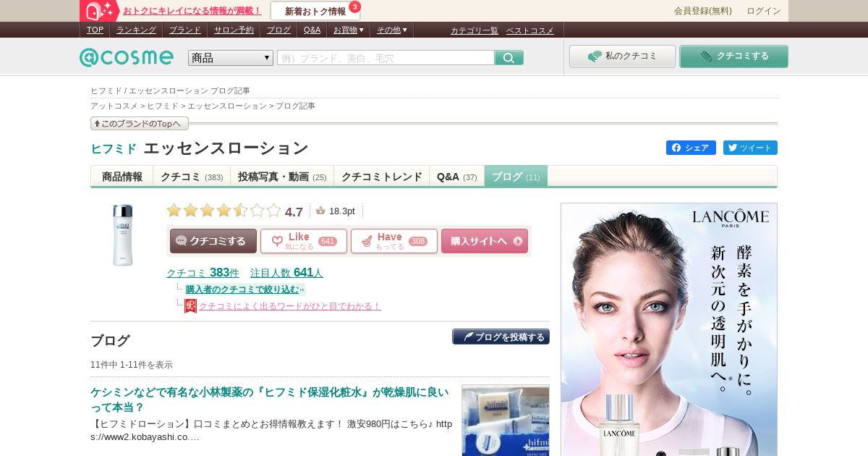This screenshot has width=868, height=456.
Task: Click the red keyword icon
Action: (190, 306)
